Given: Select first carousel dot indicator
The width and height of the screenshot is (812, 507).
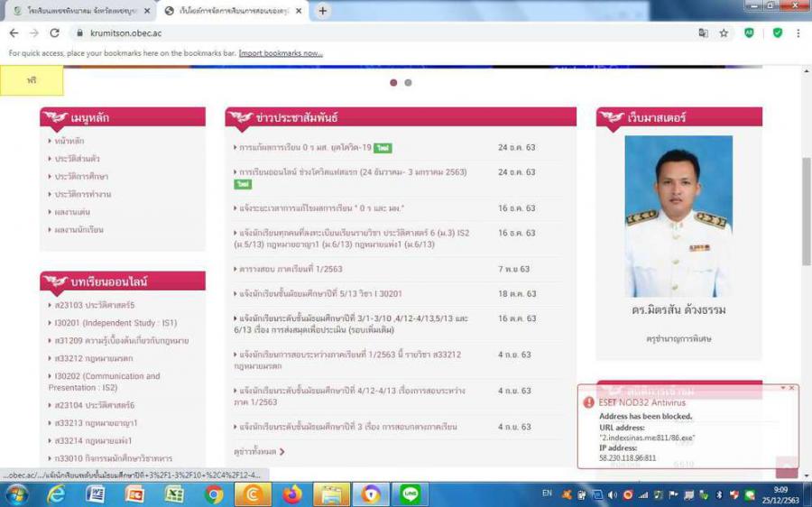Looking at the screenshot, I should point(393,82).
